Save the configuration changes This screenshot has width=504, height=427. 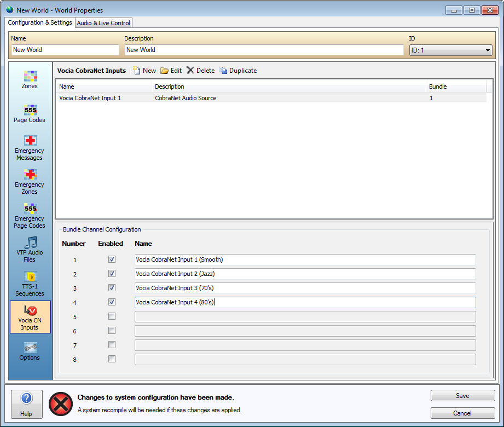click(x=462, y=396)
